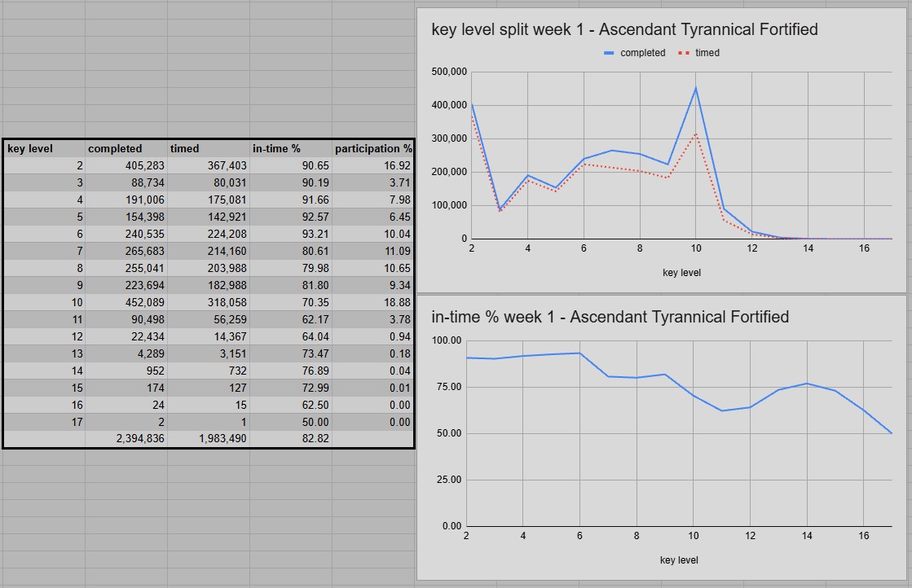Click the key level 17 row cell
This screenshot has height=588, width=912.
tap(44, 422)
